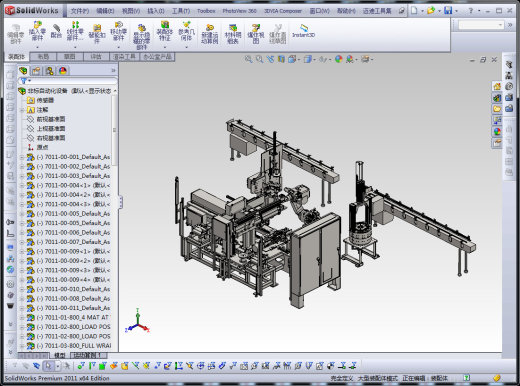
Task: Select the Mate (配合) tool
Action: 56,31
